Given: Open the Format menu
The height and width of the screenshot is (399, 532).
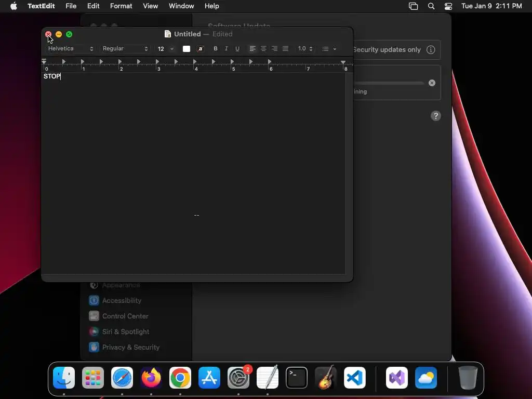Looking at the screenshot, I should click(121, 6).
